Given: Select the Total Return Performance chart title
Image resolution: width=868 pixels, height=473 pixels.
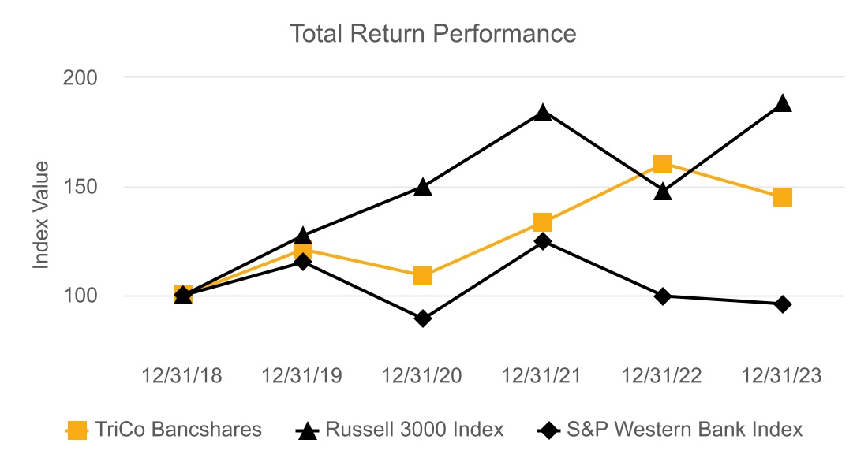Looking at the screenshot, I should 433,34.
